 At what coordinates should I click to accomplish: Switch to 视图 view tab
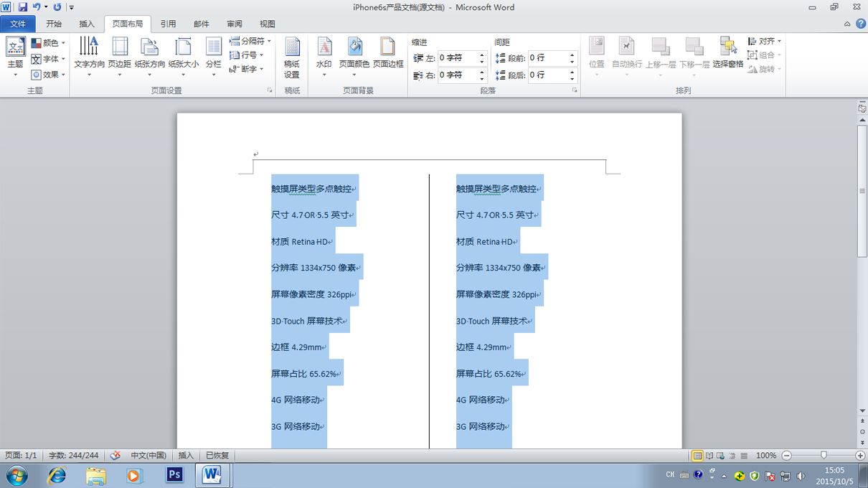coord(268,24)
